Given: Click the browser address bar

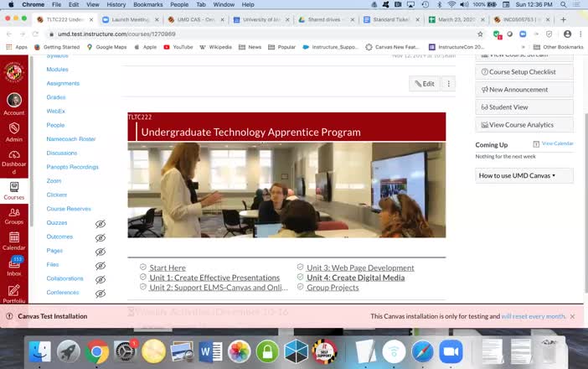Looking at the screenshot, I should point(251,34).
